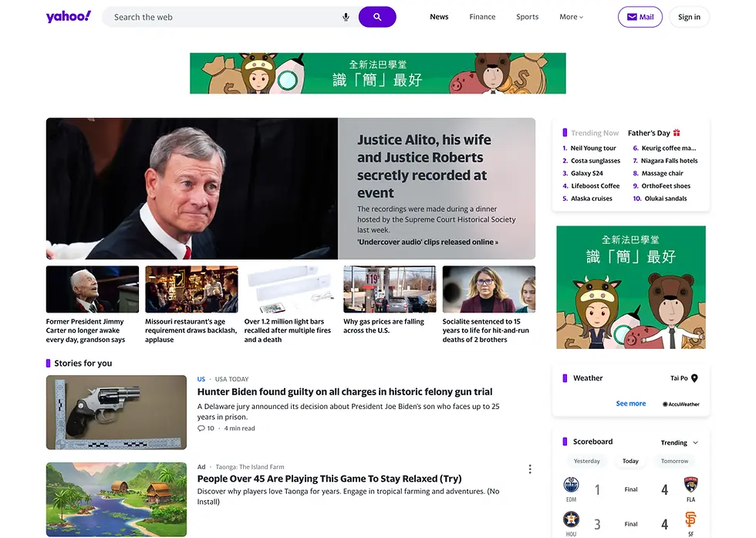Click the US category tag
This screenshot has height=538, width=756.
point(201,379)
